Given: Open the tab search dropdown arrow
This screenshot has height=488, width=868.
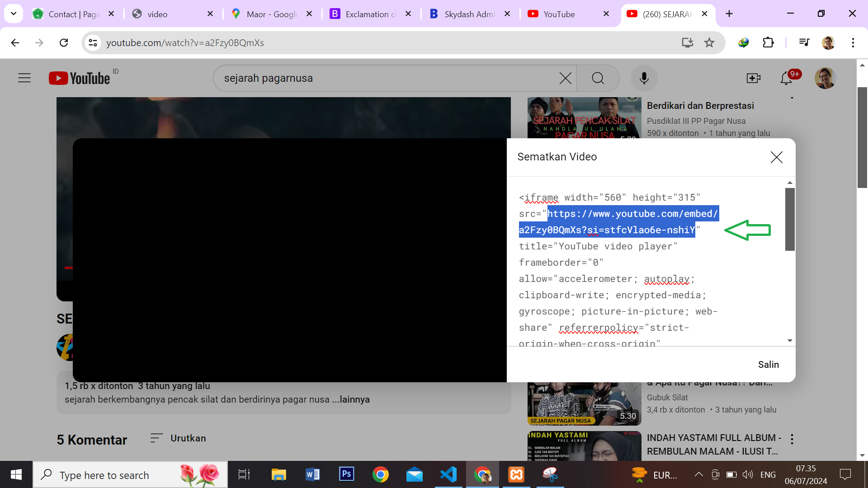Looking at the screenshot, I should (14, 14).
